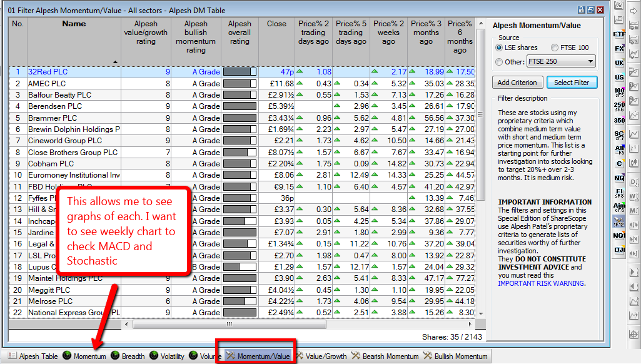The image size is (641, 364).
Task: Select the Other source radio button
Action: click(499, 62)
